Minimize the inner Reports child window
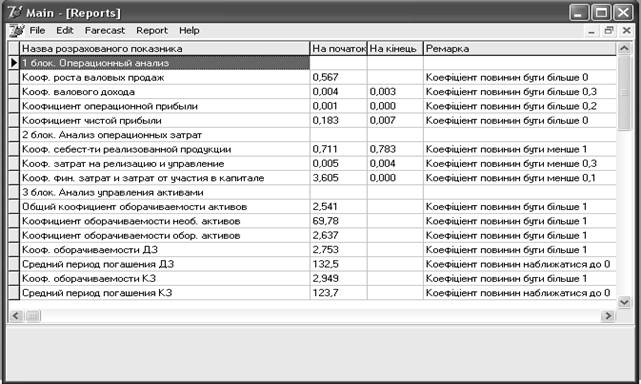 coord(591,31)
